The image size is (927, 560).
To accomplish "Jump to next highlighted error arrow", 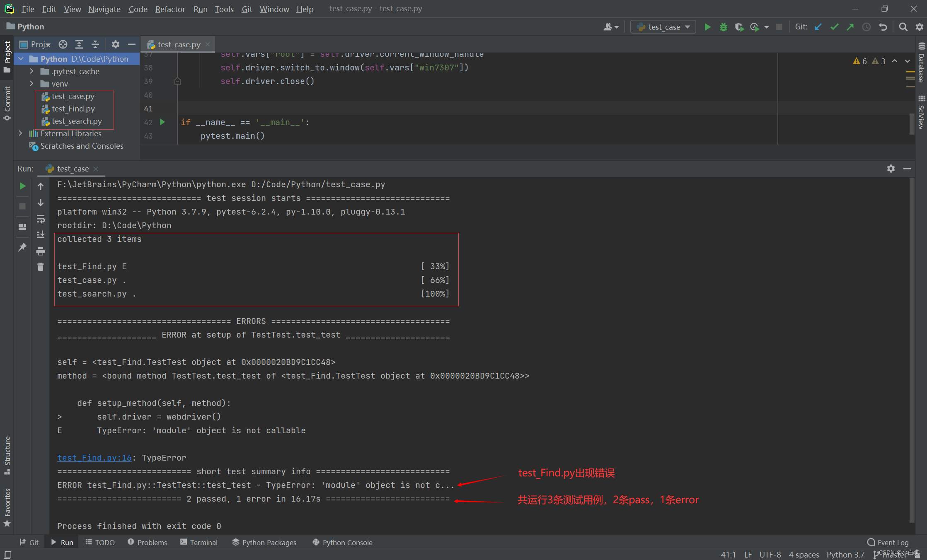I will pyautogui.click(x=908, y=61).
